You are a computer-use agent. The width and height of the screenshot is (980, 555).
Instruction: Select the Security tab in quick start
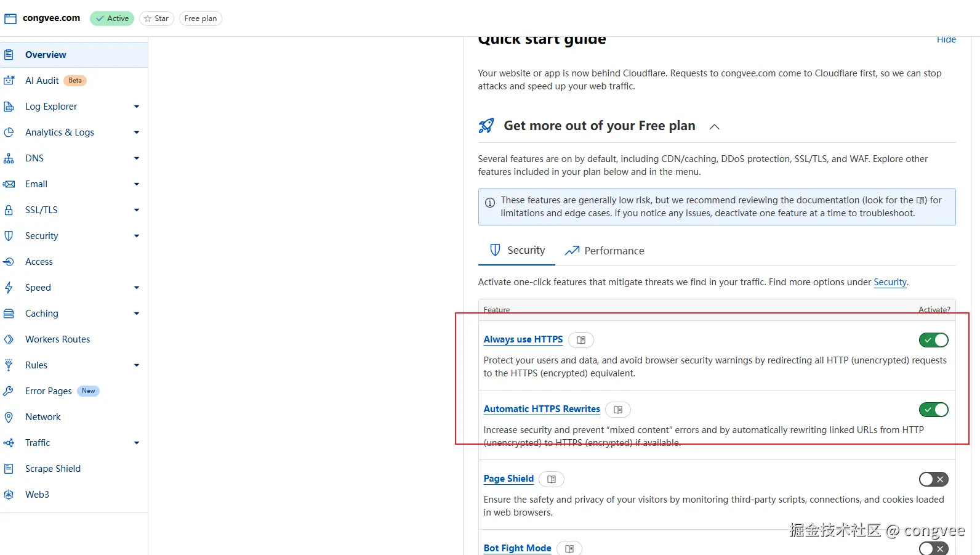click(517, 250)
